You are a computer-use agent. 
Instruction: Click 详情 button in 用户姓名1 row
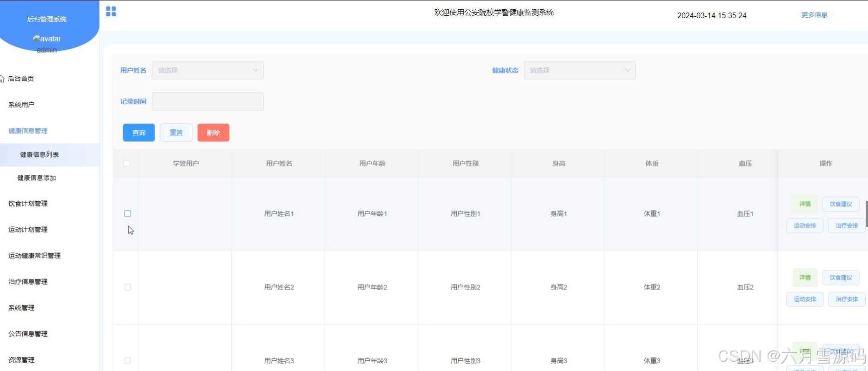point(805,204)
